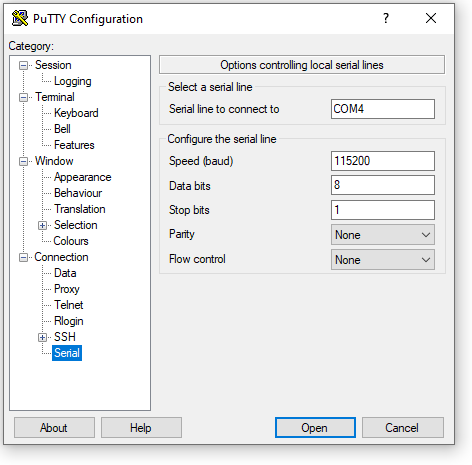The image size is (472, 465).
Task: Close the PuTTY Configuration window
Action: [x=431, y=18]
